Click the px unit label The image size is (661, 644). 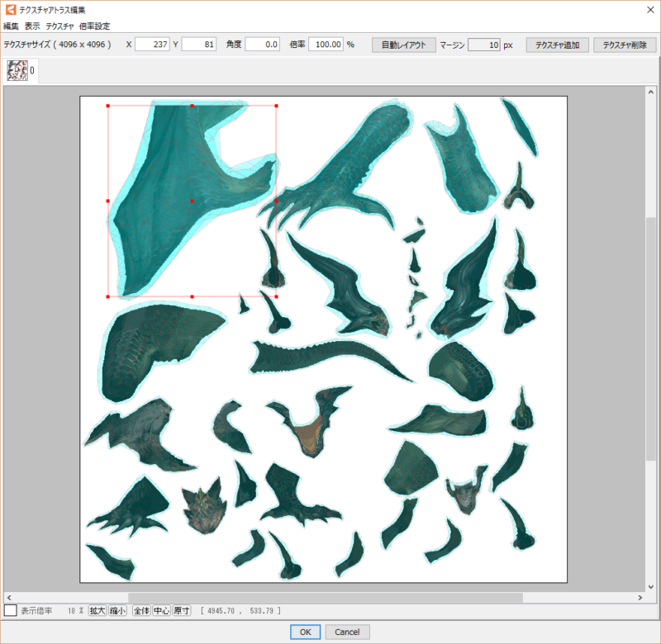pyautogui.click(x=508, y=45)
